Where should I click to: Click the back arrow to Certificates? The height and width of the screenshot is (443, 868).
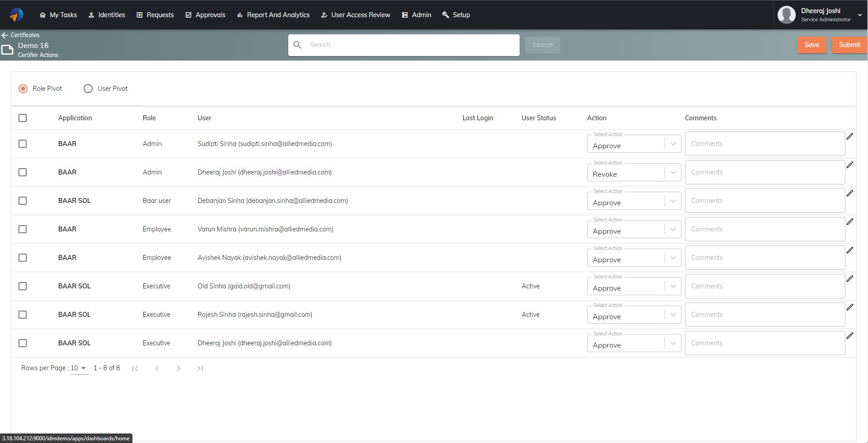tap(5, 35)
